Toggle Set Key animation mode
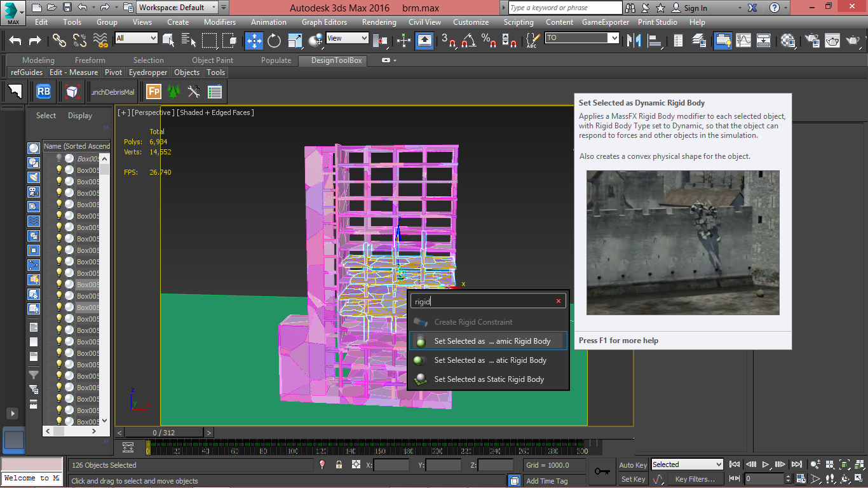868x488 pixels. [x=633, y=479]
